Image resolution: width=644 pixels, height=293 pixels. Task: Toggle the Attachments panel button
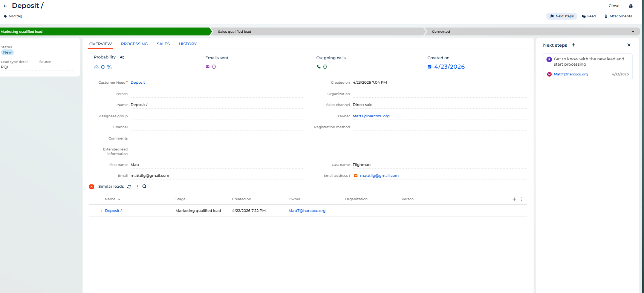point(618,16)
